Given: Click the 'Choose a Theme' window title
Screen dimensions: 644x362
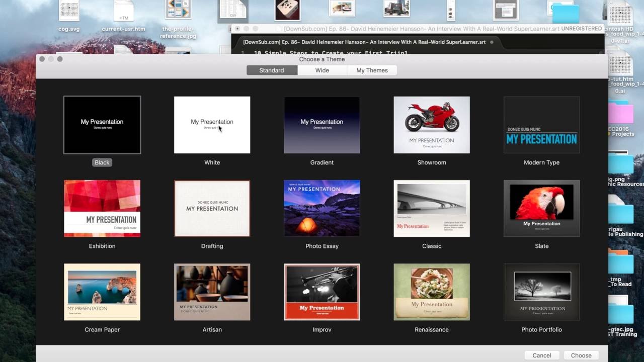Looking at the screenshot, I should pos(322,59).
